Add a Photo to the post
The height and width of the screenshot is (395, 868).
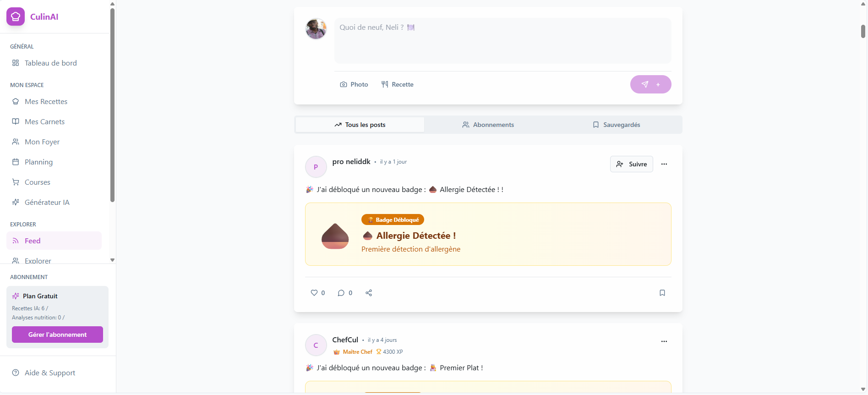point(354,84)
